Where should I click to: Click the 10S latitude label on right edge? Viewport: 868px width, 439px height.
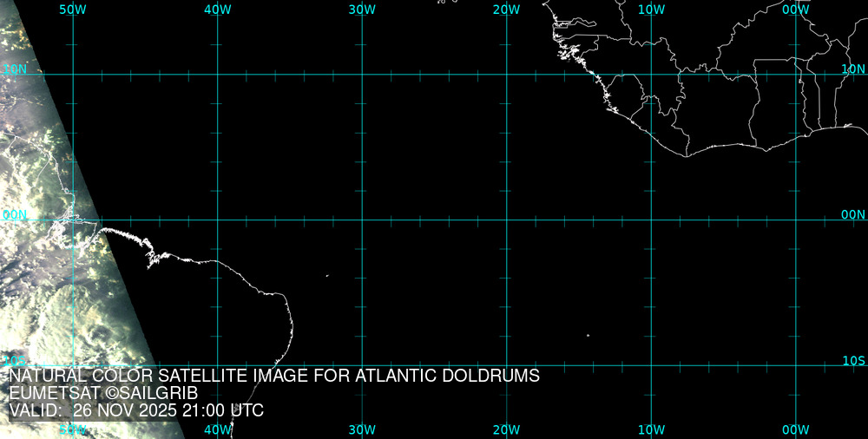point(853,360)
